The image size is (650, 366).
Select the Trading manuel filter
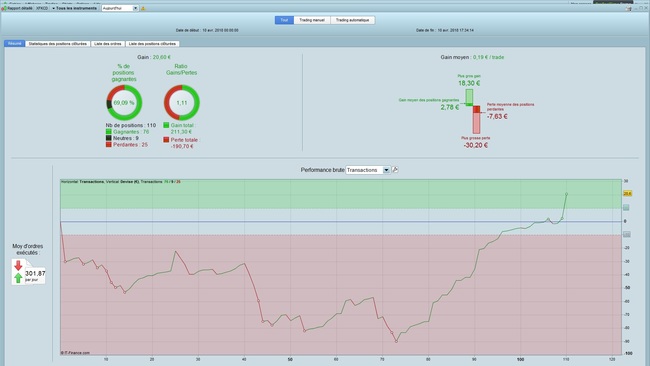coord(312,20)
